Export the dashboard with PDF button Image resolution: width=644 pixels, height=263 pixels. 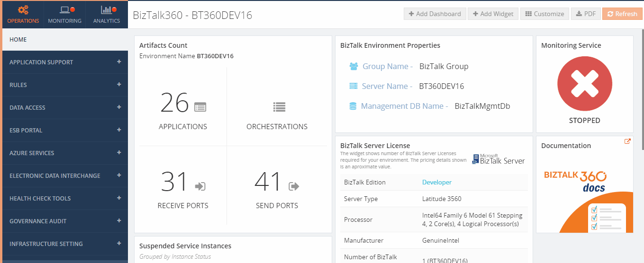point(586,14)
